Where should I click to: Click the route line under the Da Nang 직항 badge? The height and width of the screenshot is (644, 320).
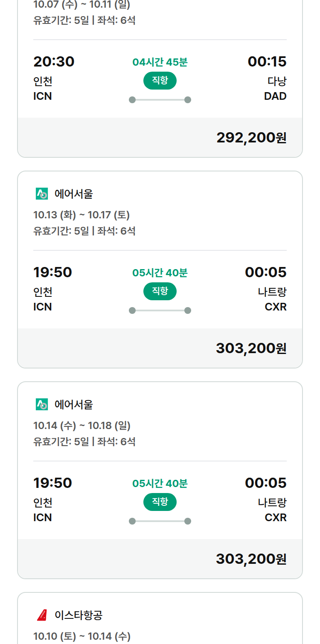pyautogui.click(x=160, y=100)
